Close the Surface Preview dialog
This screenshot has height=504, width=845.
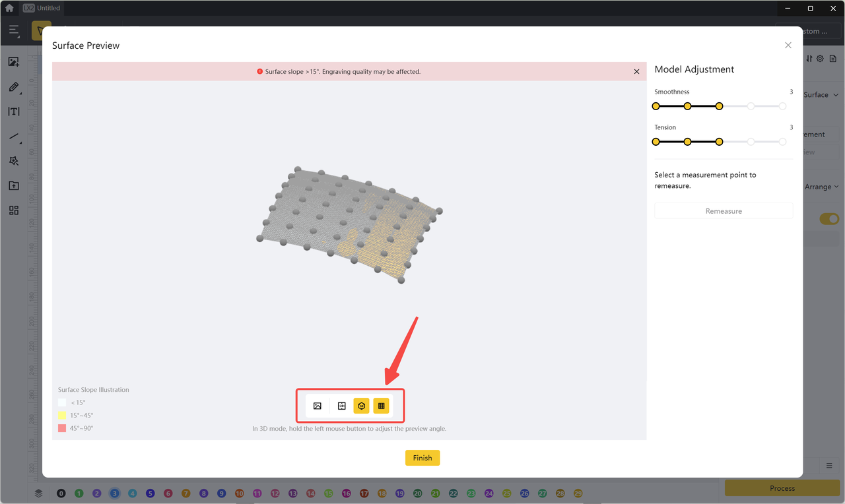[x=788, y=46]
